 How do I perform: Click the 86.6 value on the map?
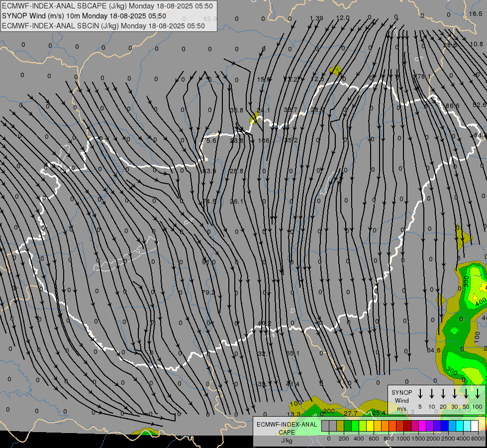(452, 106)
